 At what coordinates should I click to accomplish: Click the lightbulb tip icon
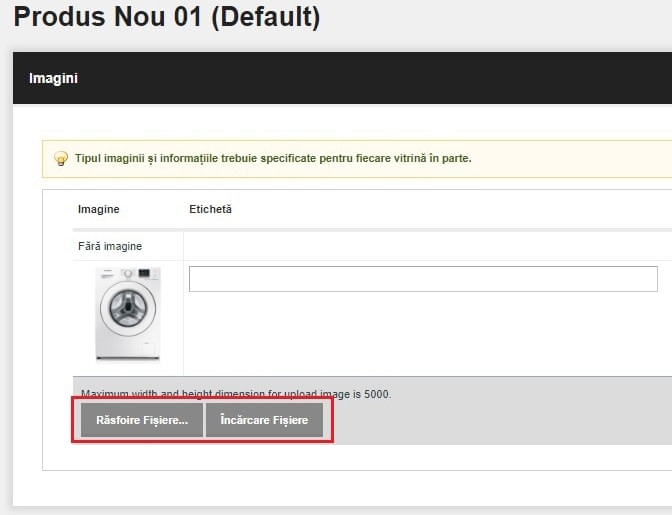coord(61,159)
